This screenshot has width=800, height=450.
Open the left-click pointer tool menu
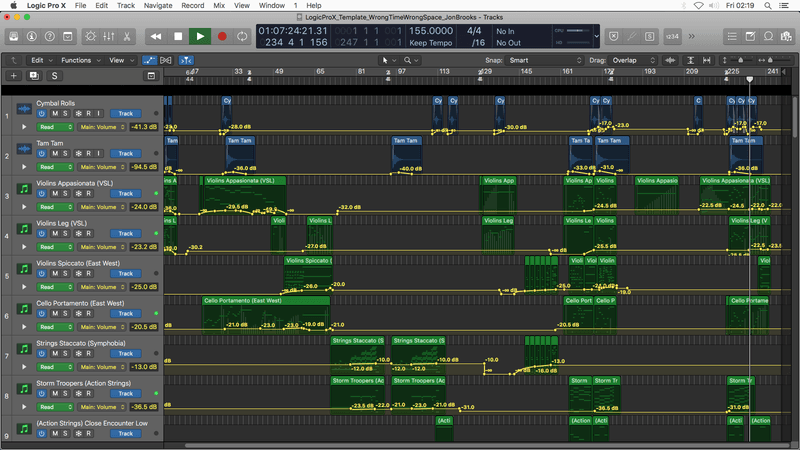coord(389,60)
